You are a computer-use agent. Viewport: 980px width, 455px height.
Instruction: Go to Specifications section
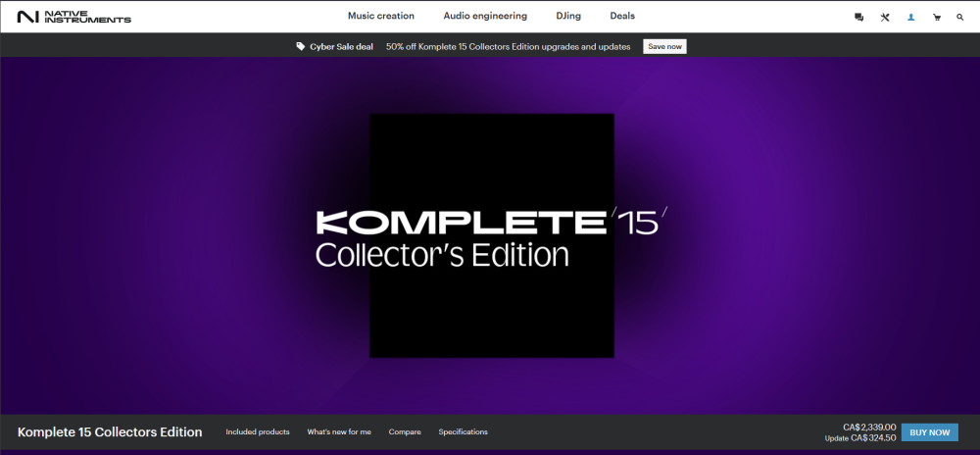(x=464, y=431)
